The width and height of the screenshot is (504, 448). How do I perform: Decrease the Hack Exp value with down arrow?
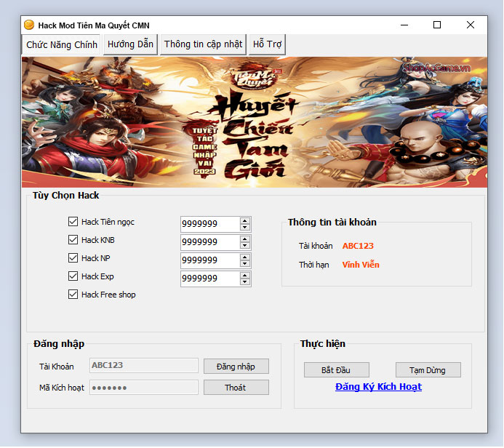point(245,282)
